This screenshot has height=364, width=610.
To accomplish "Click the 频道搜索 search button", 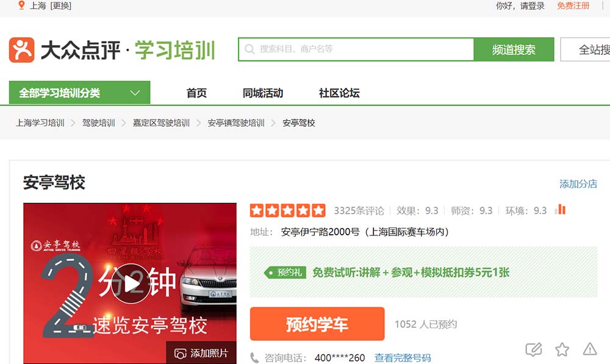I will click(x=514, y=50).
